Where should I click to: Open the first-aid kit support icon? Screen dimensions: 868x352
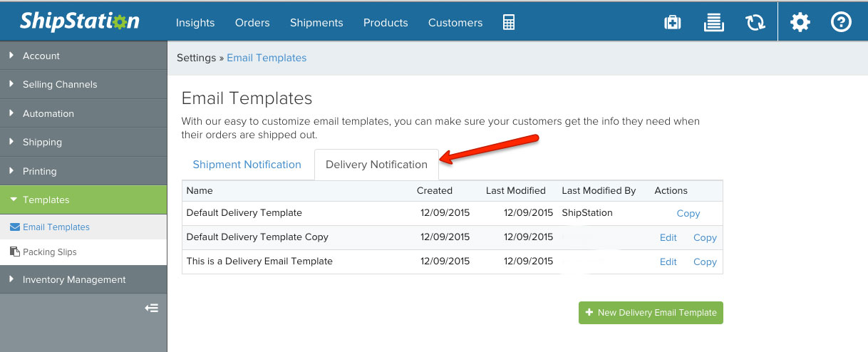(672, 23)
